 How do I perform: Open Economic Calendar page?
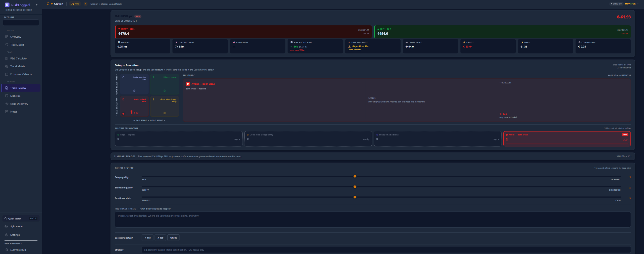coord(21,74)
